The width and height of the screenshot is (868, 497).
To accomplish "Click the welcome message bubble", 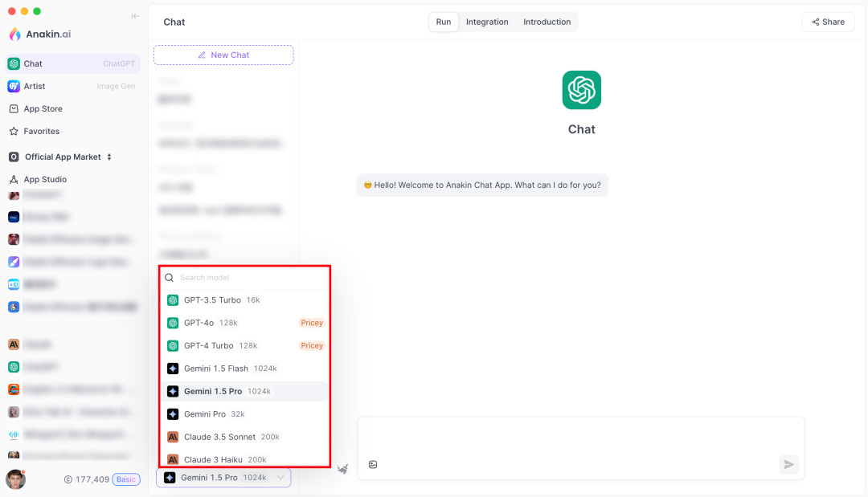I will coord(482,185).
